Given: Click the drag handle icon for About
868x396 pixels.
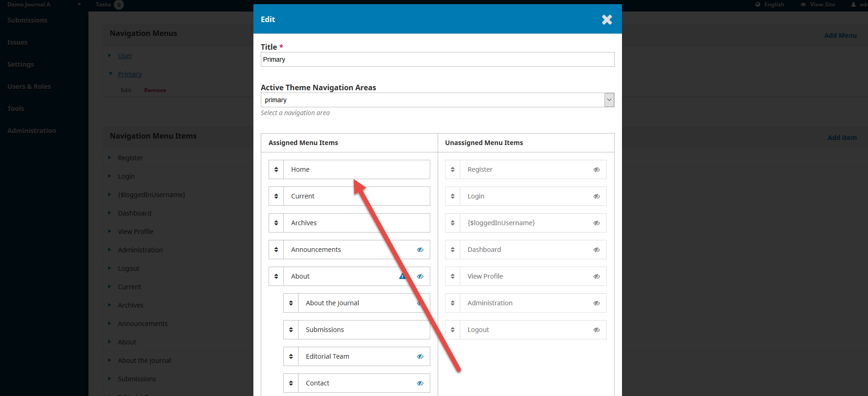Looking at the screenshot, I should tap(276, 276).
